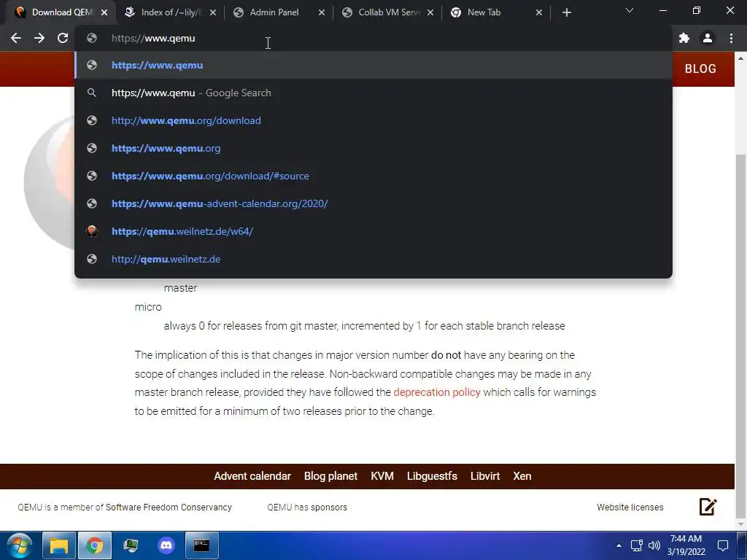747x560 pixels.
Task: Close the New Tab tab
Action: click(539, 12)
